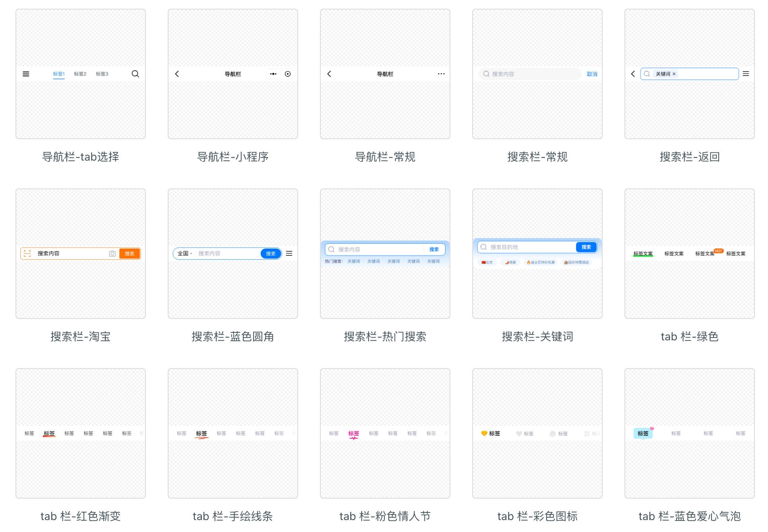
Task: Click the 取消 cancel link in 搜索栏-常规
Action: pos(592,74)
